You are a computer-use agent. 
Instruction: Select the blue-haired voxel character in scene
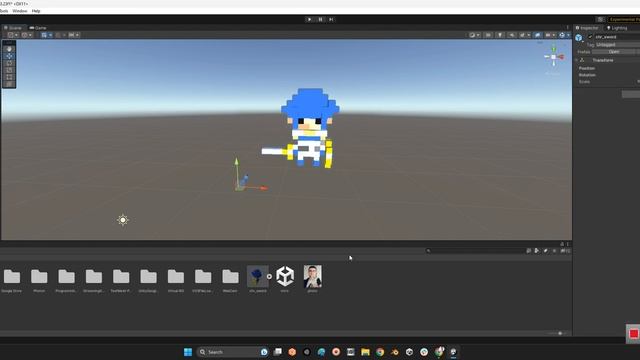point(309,128)
